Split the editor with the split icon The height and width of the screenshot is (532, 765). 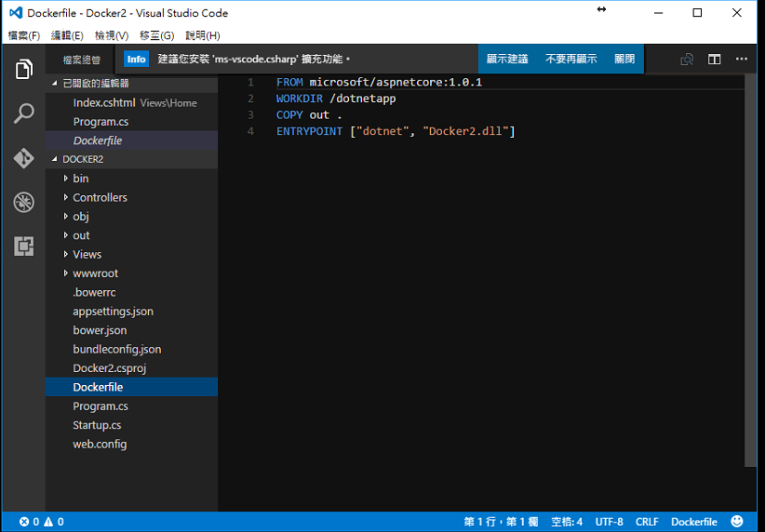(714, 59)
